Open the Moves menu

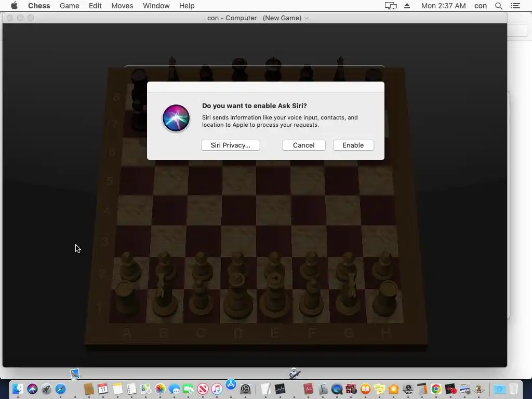click(x=122, y=6)
